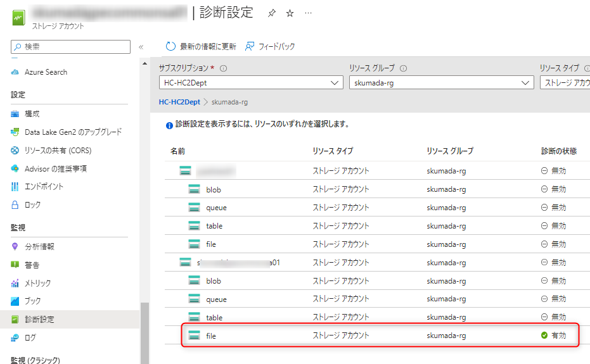Click the ブック workbook icon
Screen dimensions: 590x364
[x=15, y=301]
